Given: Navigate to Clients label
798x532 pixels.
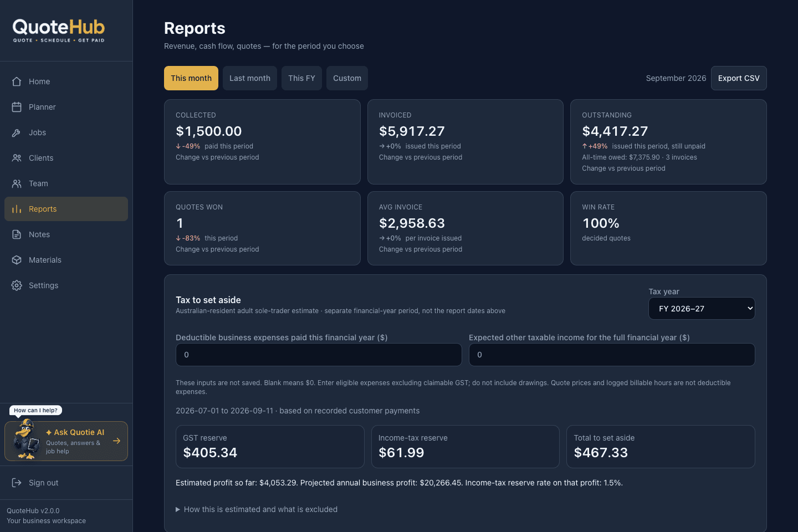Looking at the screenshot, I should click(41, 158).
